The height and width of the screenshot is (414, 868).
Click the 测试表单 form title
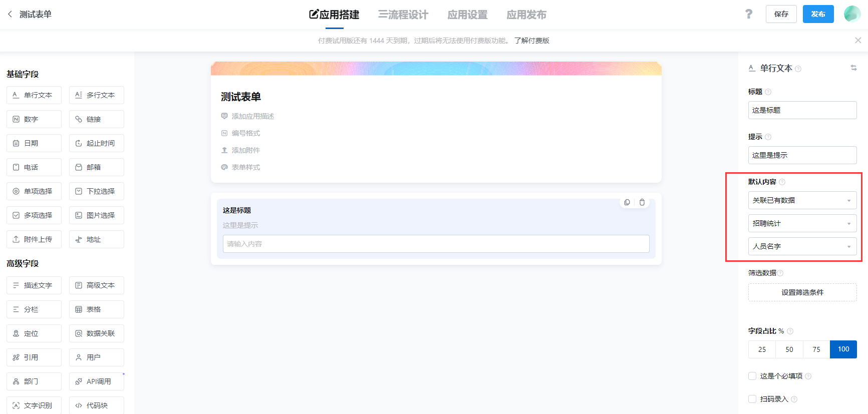point(241,97)
